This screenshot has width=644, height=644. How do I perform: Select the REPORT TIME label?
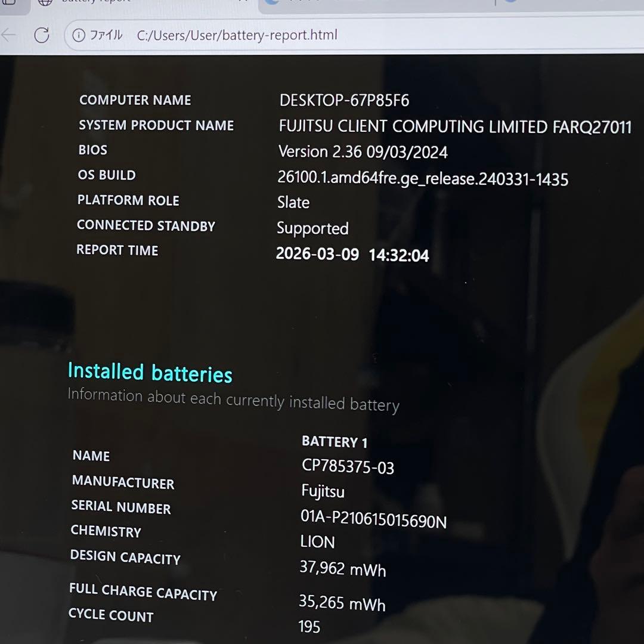[x=117, y=250]
